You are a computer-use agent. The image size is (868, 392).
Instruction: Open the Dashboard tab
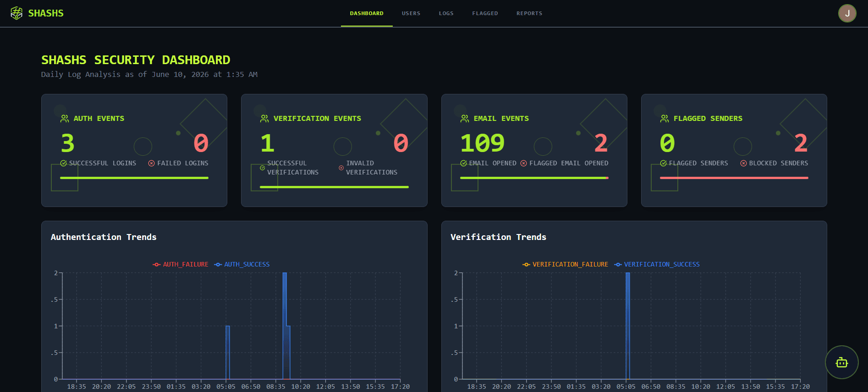point(367,13)
